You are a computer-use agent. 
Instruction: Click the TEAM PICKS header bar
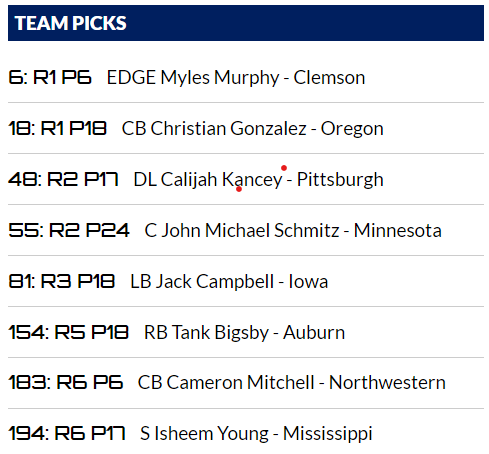click(x=246, y=23)
